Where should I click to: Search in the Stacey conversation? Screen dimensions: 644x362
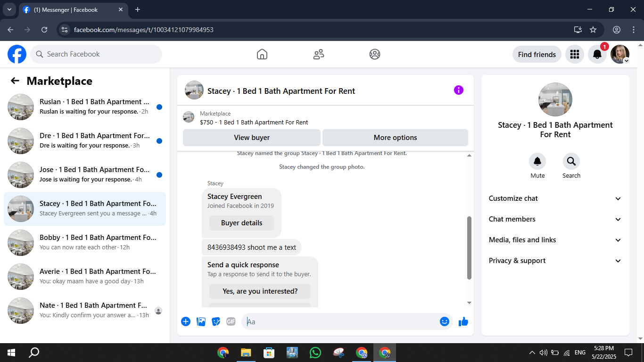point(571,162)
